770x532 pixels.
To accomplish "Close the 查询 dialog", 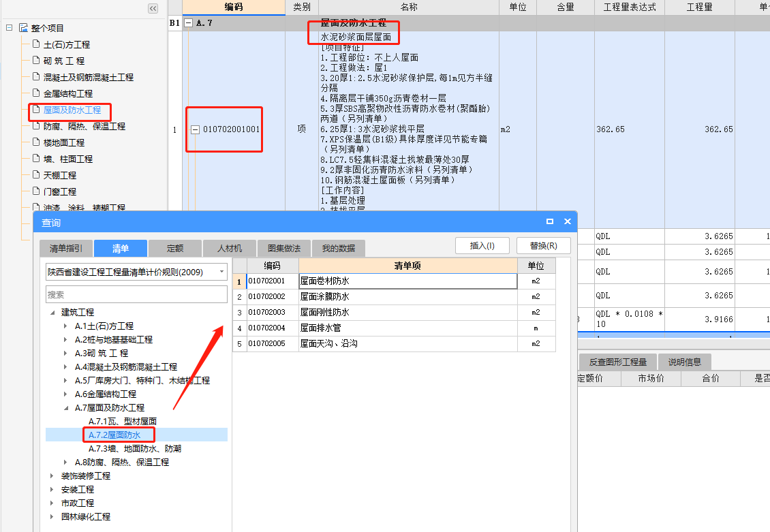I will pos(568,221).
